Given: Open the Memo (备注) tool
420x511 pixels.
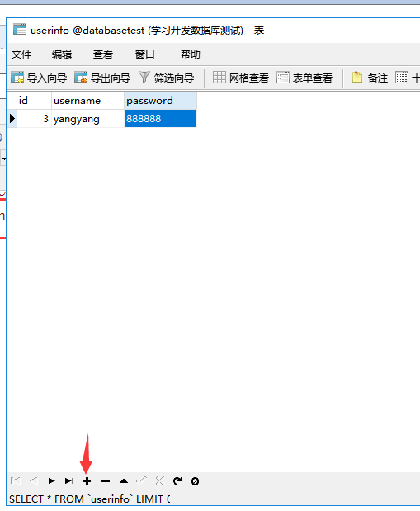Looking at the screenshot, I should [x=370, y=78].
